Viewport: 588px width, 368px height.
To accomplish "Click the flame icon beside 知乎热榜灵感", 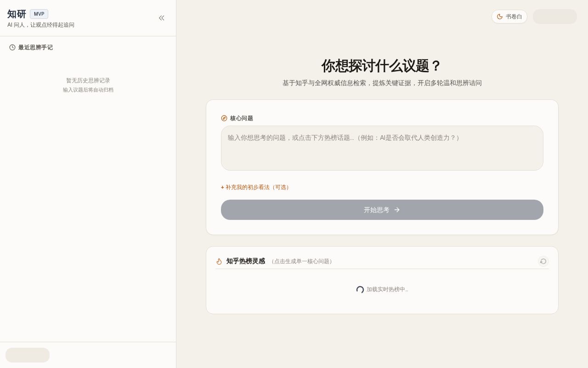I will (x=219, y=261).
